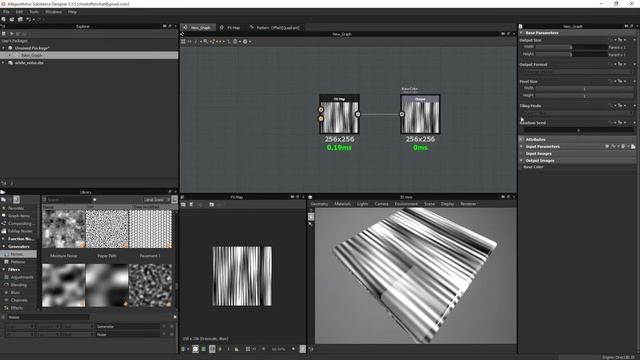Collapse the Base Parameters section
The width and height of the screenshot is (640, 360).
[521, 33]
